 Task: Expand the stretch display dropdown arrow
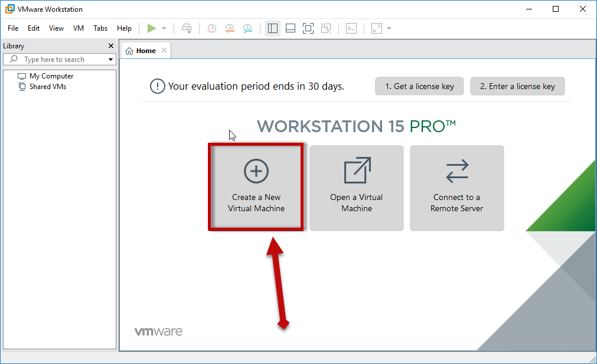(x=389, y=28)
